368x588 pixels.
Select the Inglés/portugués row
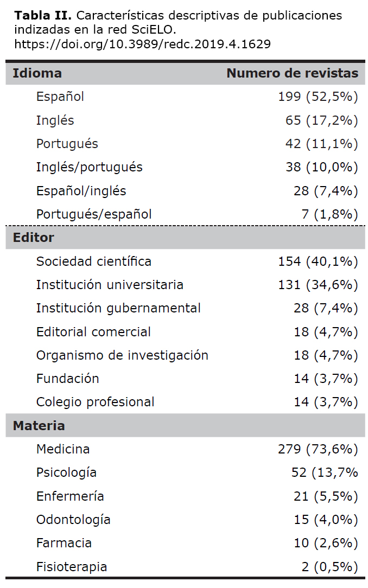pyautogui.click(x=185, y=167)
